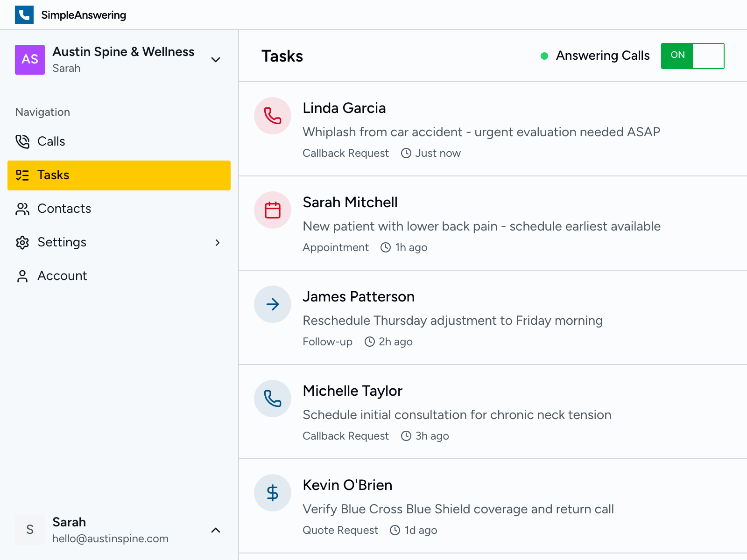Open the Account page
The image size is (747, 560).
coord(62,276)
